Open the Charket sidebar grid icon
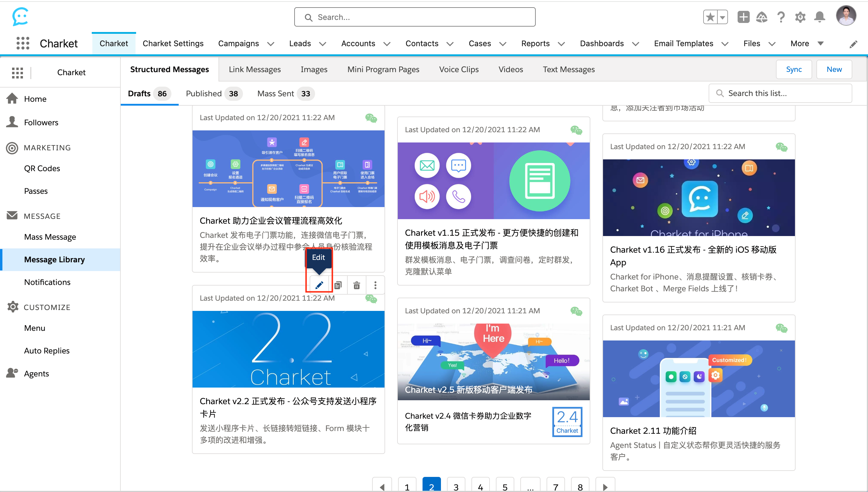The width and height of the screenshot is (868, 492). [x=17, y=72]
